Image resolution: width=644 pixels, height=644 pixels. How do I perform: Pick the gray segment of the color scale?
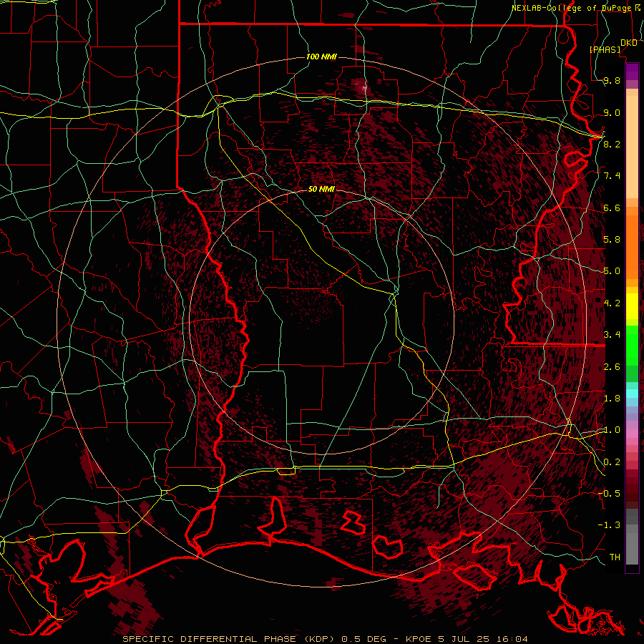click(632, 537)
